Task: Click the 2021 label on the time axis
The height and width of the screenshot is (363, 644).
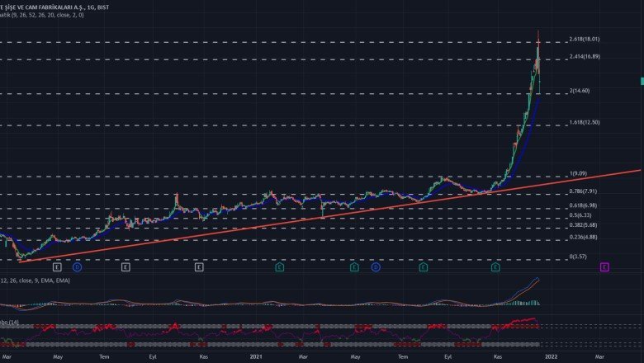Action: pos(256,356)
